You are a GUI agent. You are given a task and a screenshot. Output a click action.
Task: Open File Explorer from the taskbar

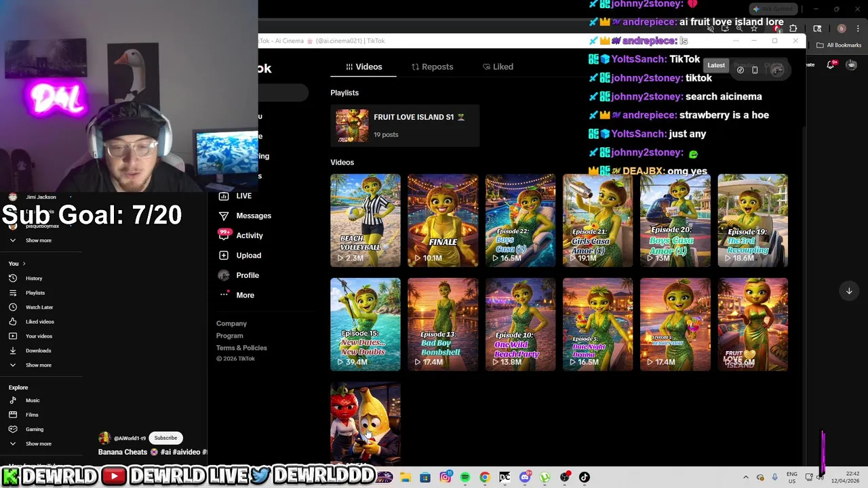coord(406,477)
